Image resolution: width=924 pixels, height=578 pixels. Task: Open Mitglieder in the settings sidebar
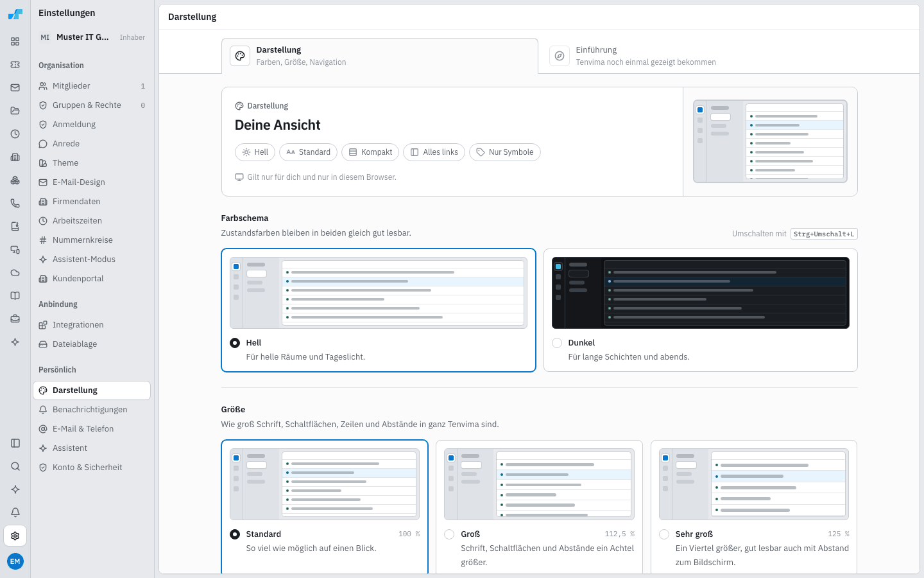click(x=92, y=86)
